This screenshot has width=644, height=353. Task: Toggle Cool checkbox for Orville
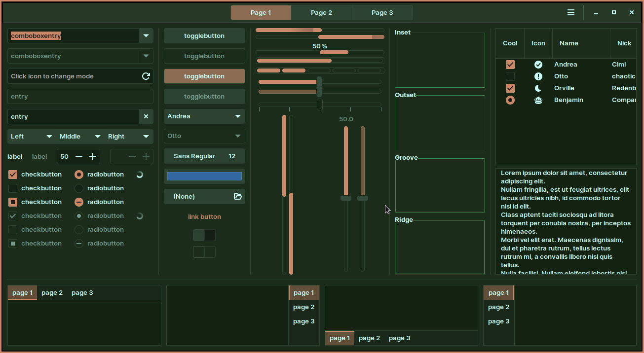point(510,88)
